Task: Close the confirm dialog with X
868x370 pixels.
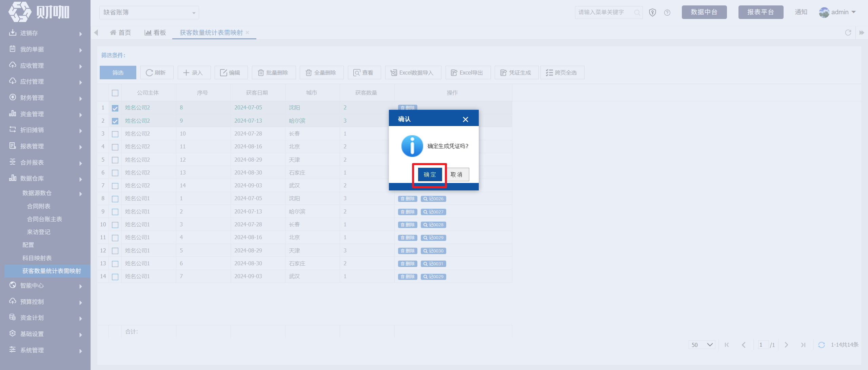Action: pyautogui.click(x=466, y=119)
